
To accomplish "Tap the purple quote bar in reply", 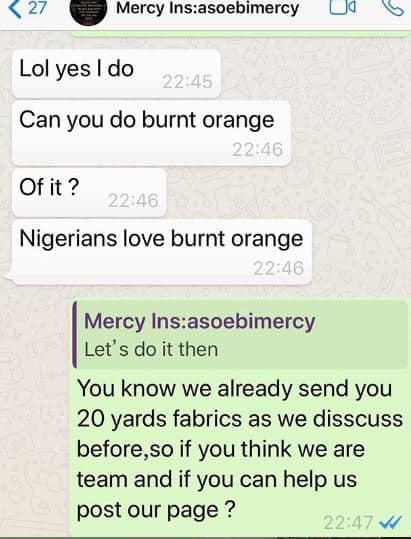I will (x=75, y=334).
